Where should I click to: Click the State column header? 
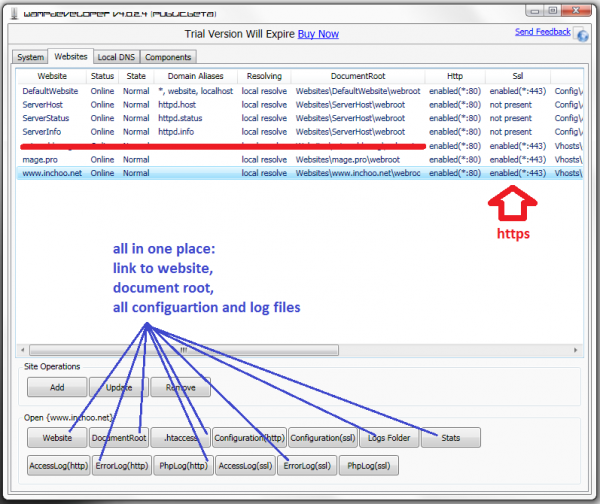136,76
